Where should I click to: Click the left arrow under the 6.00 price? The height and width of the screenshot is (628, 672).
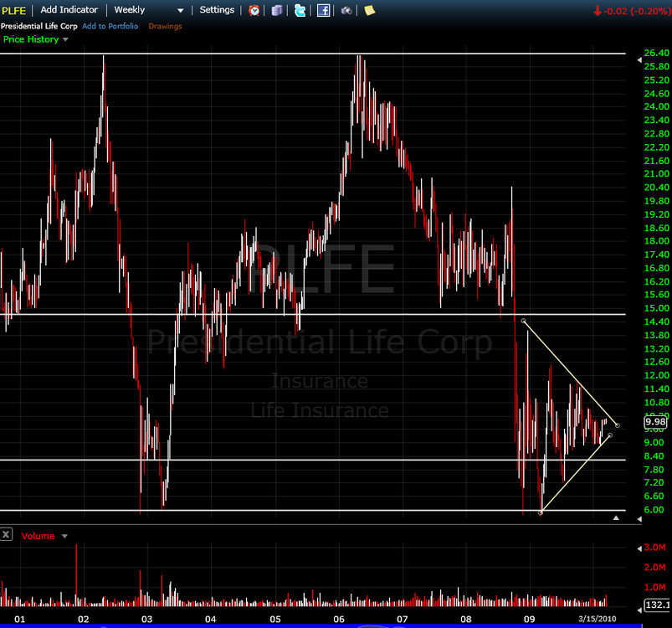639,519
